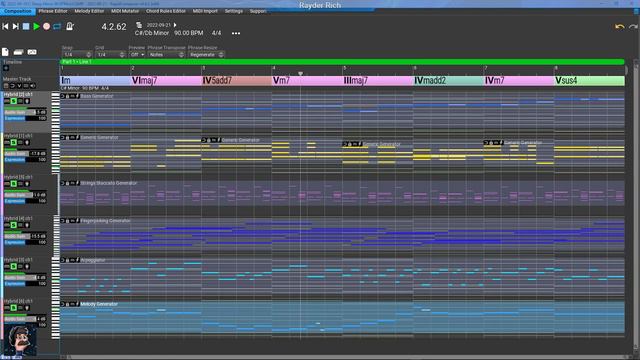This screenshot has height=360, width=640.
Task: Click the lightbulb icon on Hybrid [2] track
Action: click(x=27, y=101)
